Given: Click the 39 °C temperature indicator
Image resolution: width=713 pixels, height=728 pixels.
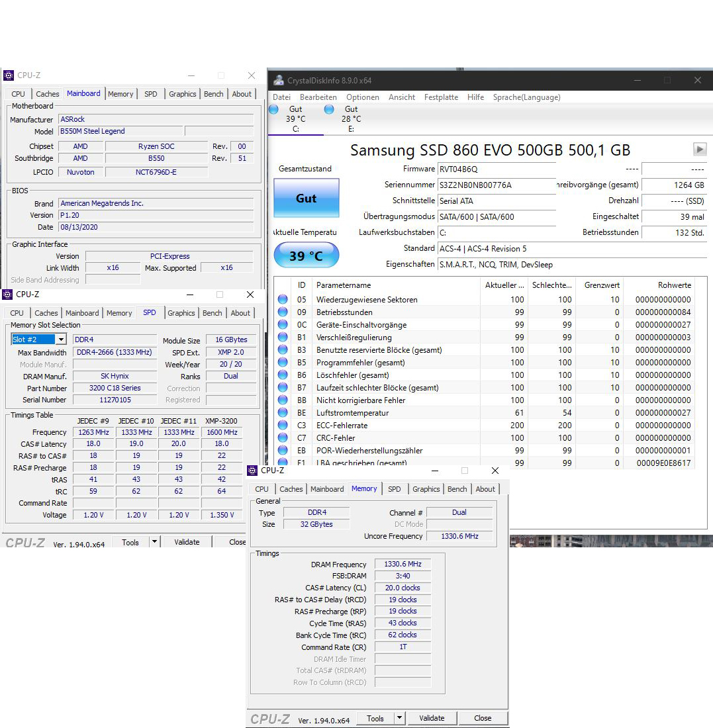Looking at the screenshot, I should tap(306, 255).
